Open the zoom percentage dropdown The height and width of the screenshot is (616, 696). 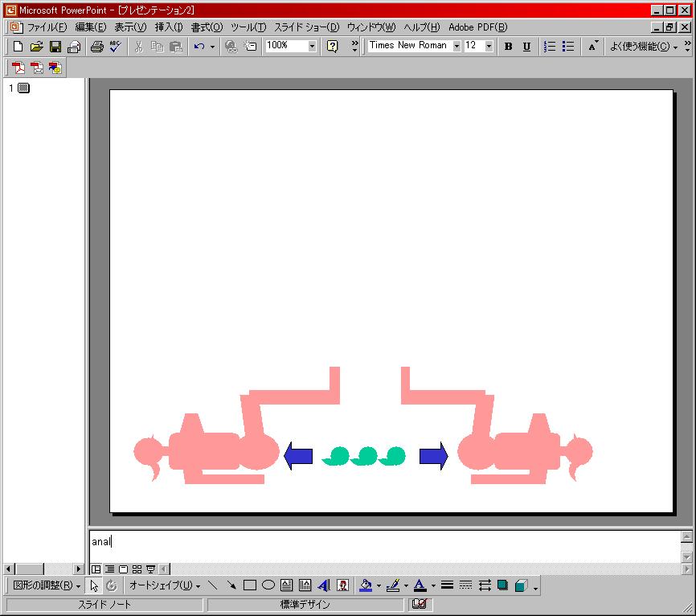pos(312,47)
